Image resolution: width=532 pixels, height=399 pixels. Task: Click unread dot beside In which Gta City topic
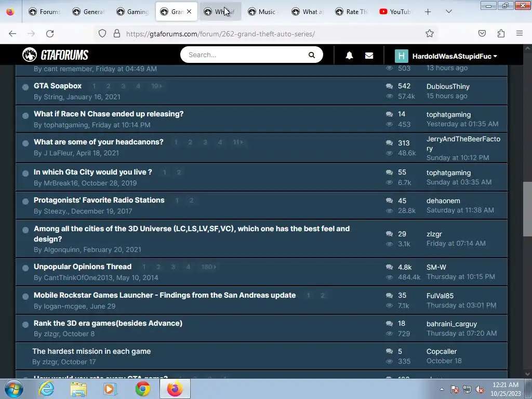(25, 174)
